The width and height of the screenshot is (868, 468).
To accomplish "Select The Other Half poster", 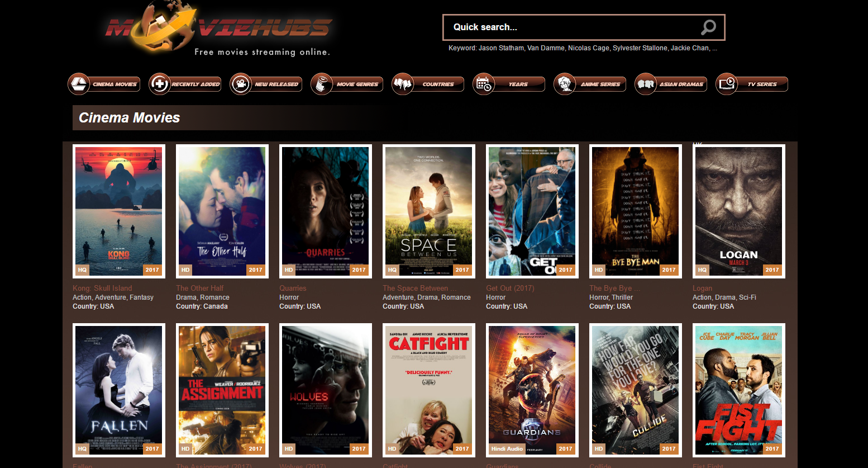I will pyautogui.click(x=222, y=211).
